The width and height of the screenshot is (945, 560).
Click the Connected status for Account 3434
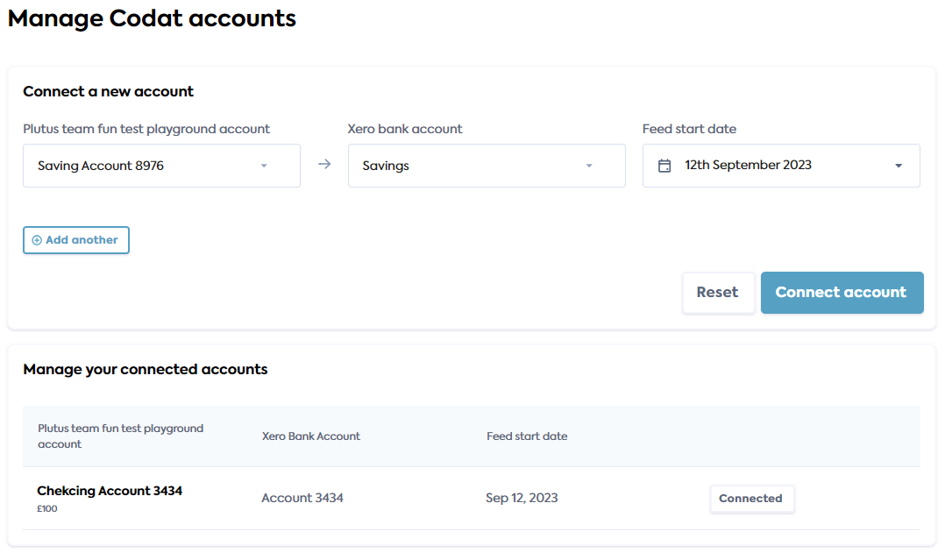coord(751,498)
